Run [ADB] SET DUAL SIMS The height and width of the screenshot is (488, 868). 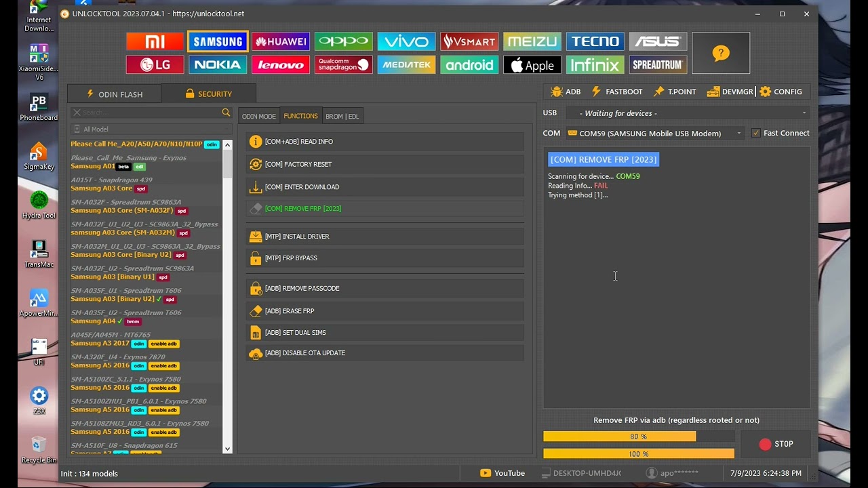click(385, 333)
